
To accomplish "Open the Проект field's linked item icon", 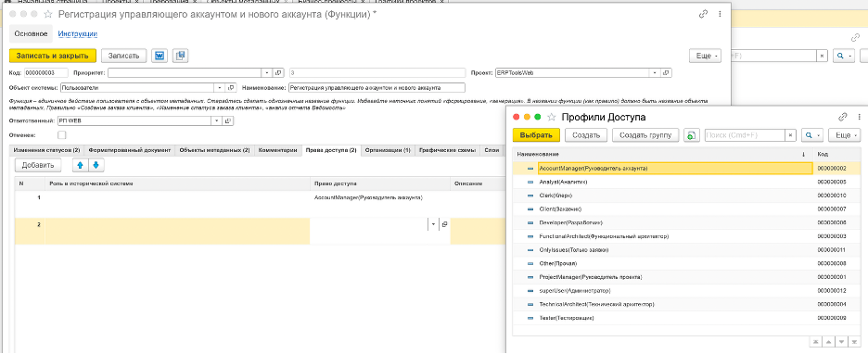I will tap(667, 72).
